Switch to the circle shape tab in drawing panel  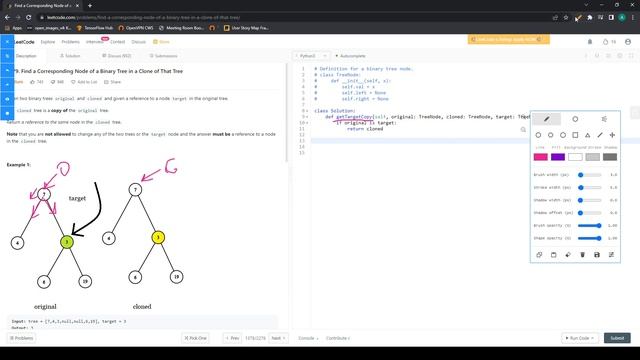pos(575,119)
